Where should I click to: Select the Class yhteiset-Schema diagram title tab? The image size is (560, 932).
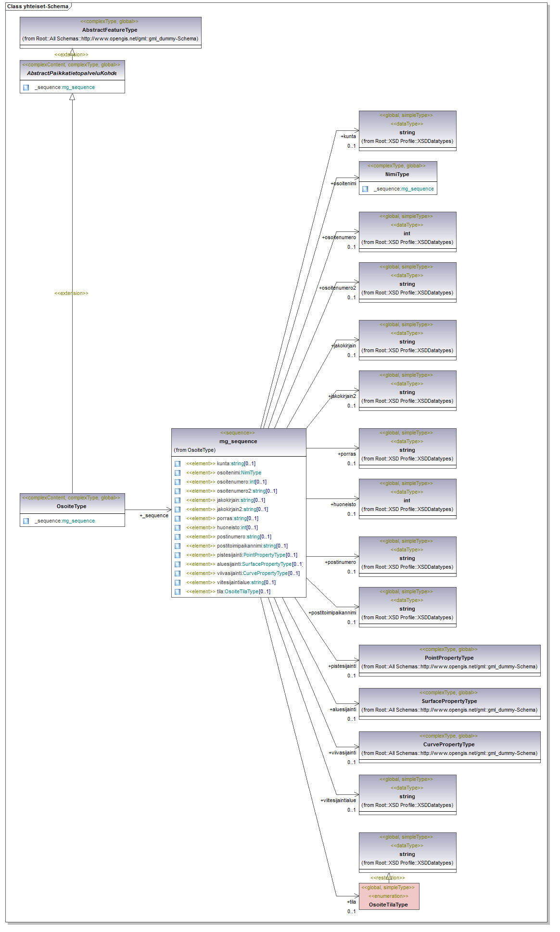point(38,6)
